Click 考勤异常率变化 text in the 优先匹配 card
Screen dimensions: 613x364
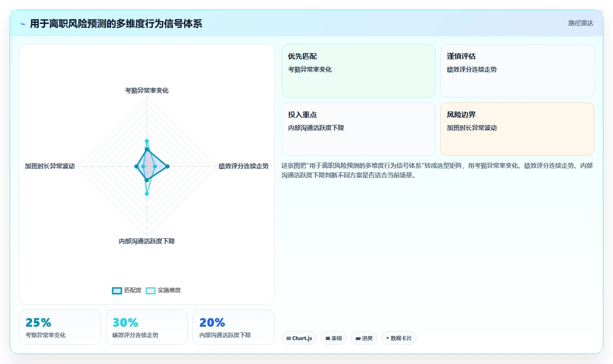pyautogui.click(x=310, y=70)
